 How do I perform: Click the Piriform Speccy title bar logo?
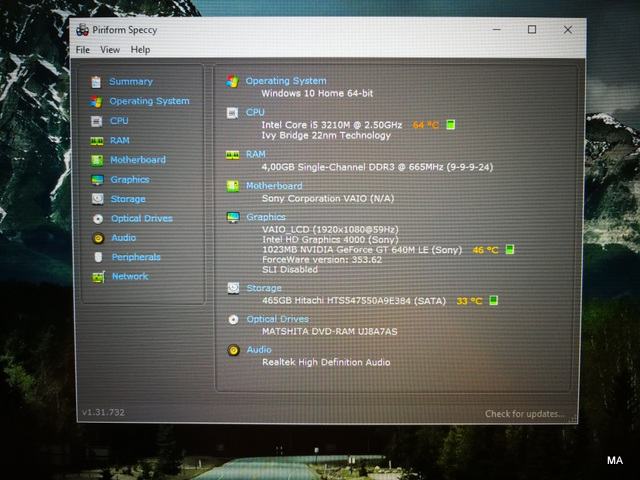click(x=82, y=30)
